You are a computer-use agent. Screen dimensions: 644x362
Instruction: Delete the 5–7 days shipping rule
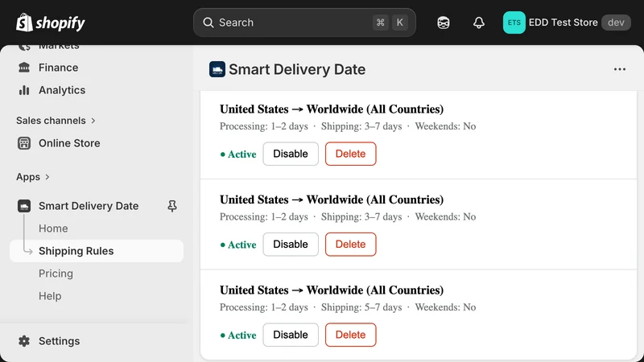[351, 335]
